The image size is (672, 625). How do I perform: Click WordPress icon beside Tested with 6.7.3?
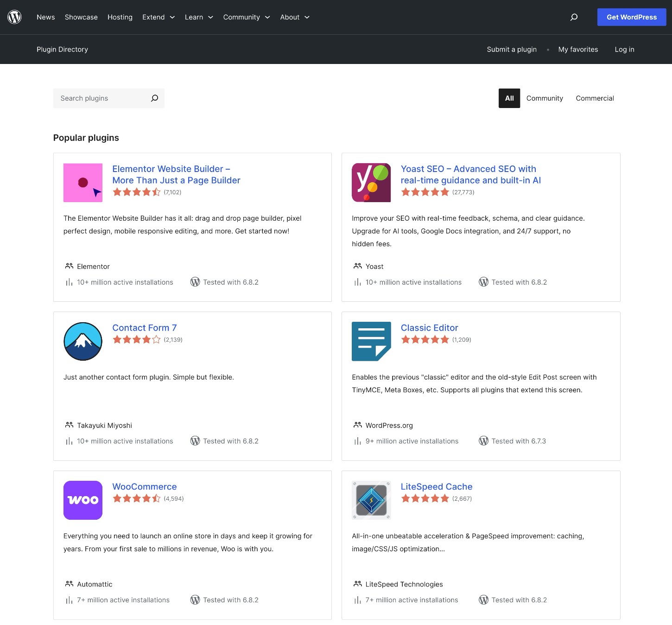coord(483,441)
